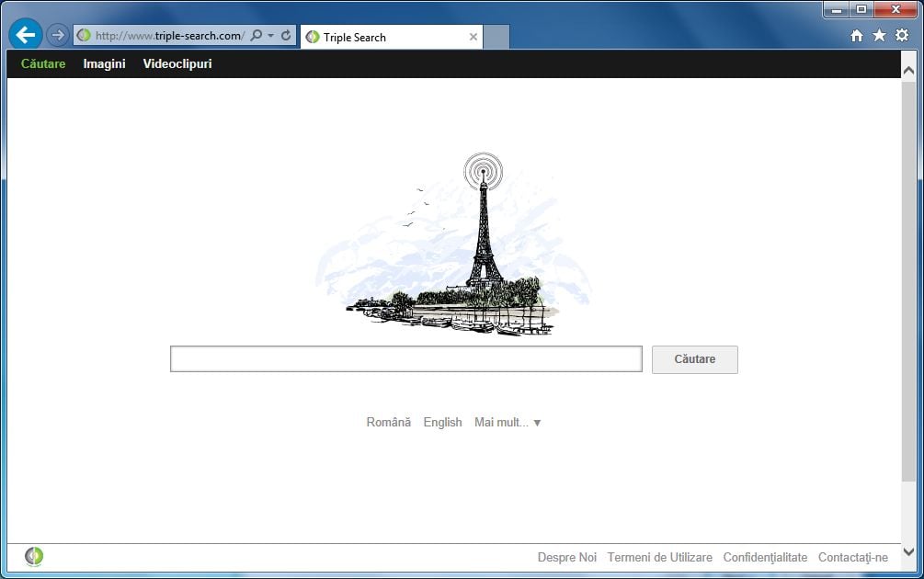Select the Căutare navigation item
Screen dimensions: 924x579
coord(43,63)
